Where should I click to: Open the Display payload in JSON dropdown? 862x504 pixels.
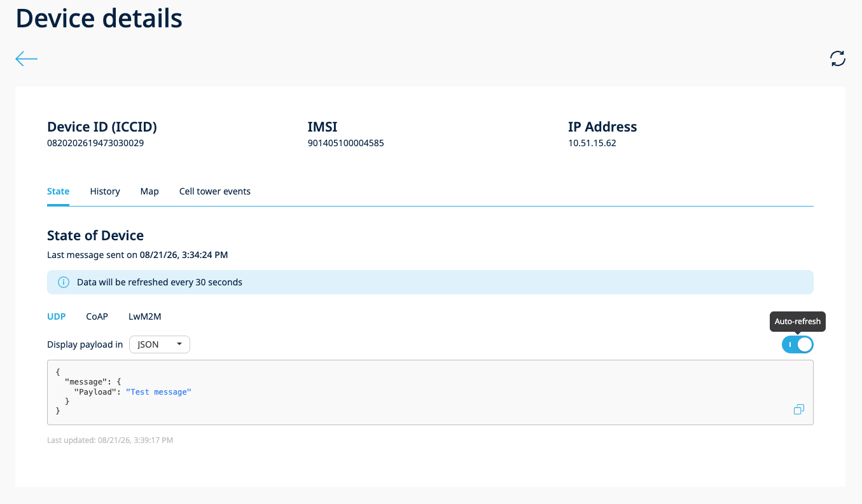(x=160, y=344)
